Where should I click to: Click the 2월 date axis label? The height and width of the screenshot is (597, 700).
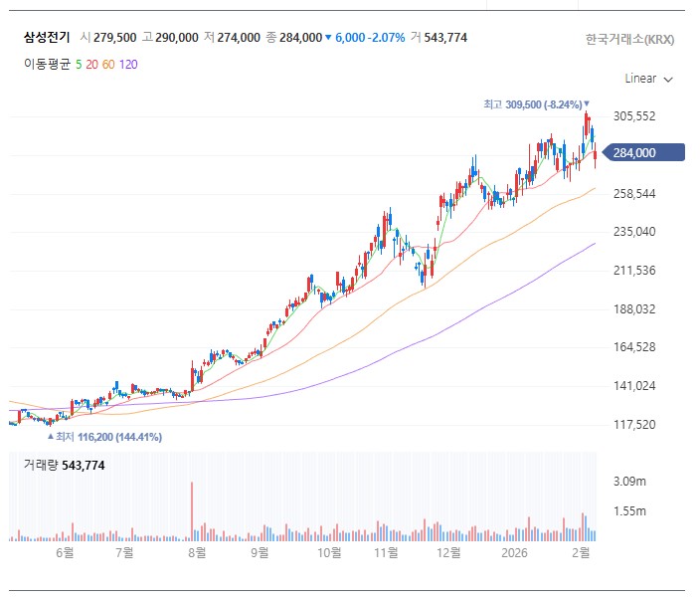[581, 553]
